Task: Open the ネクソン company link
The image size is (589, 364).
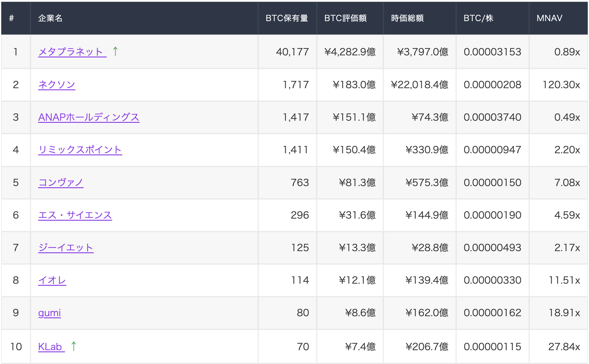Action: [x=57, y=85]
